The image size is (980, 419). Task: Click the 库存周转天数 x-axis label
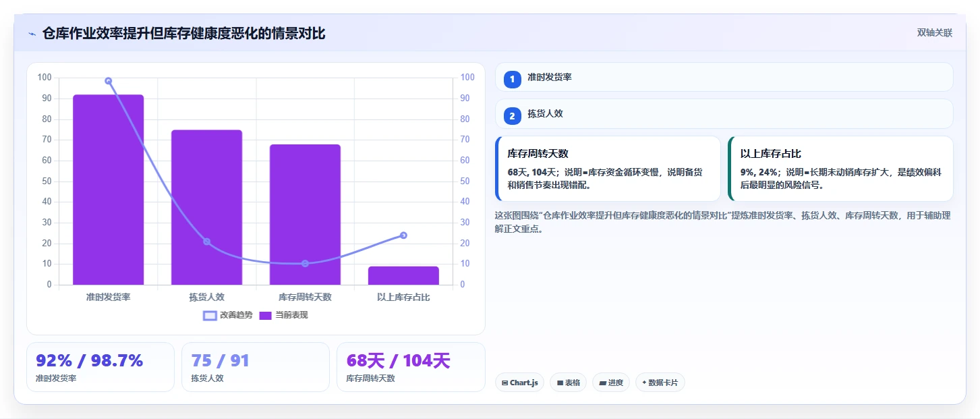[x=305, y=297]
